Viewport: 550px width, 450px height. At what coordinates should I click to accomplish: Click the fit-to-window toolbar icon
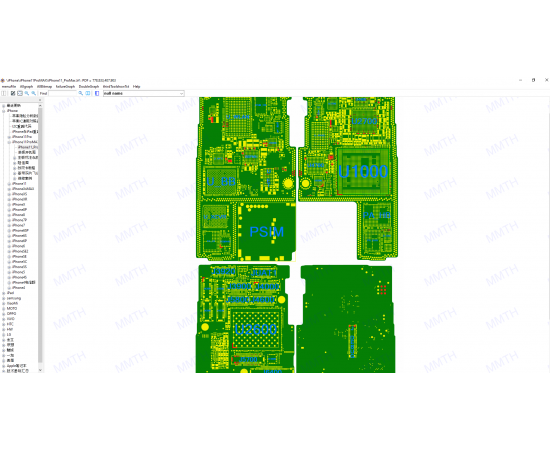[x=20, y=93]
